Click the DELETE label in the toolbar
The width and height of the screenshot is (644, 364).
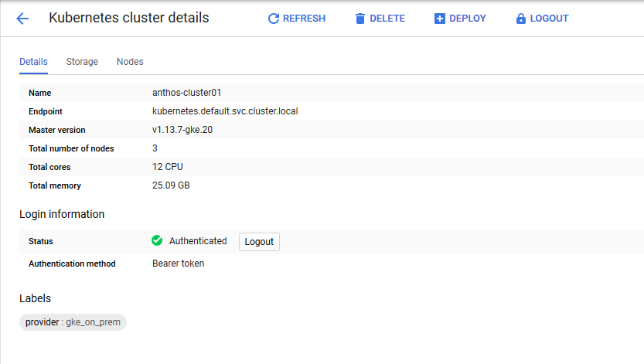(x=387, y=19)
